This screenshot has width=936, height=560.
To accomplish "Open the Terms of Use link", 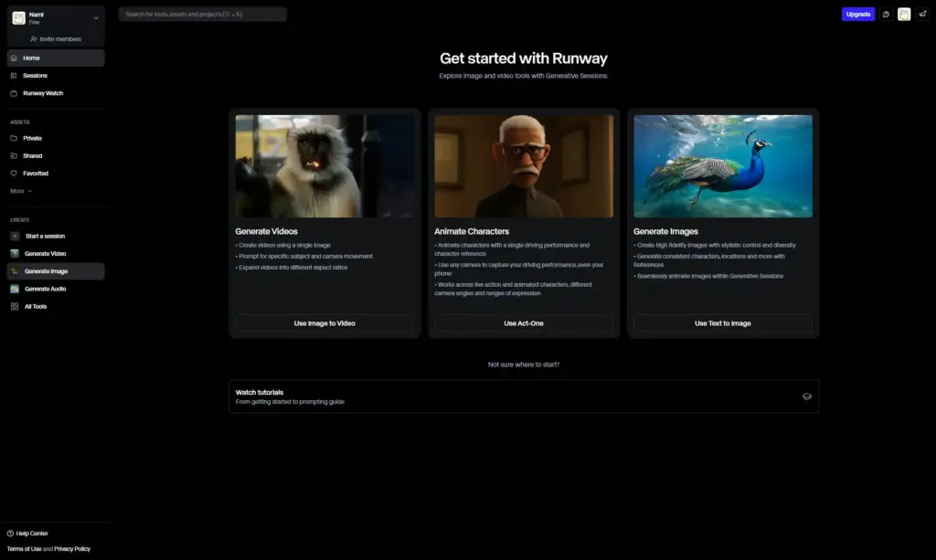I will tap(24, 549).
